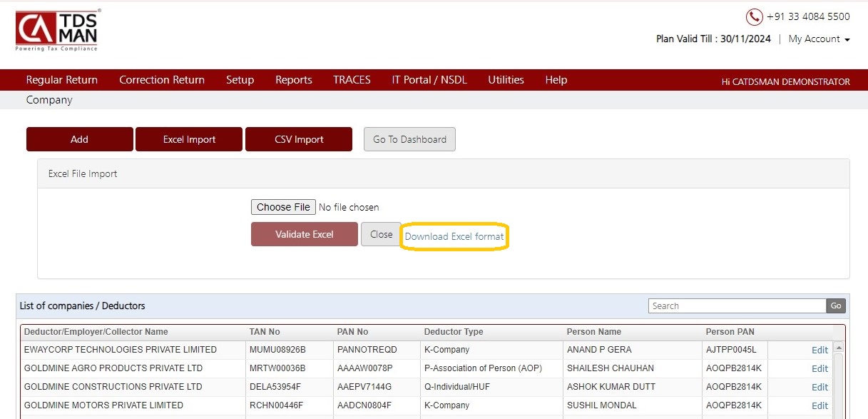Edit GOLDMINE CONSTRUCTIONS PRIVATE LTD row
Screen dimensions: 868x419
pos(820,388)
